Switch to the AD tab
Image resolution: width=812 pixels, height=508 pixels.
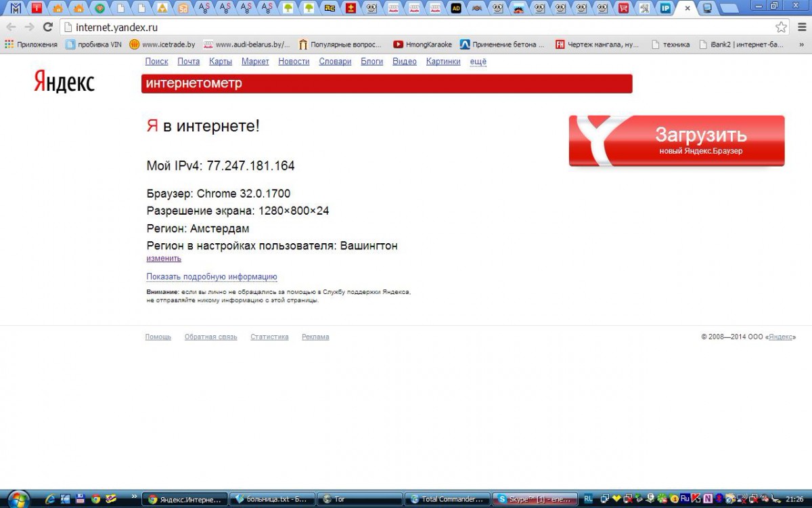tap(456, 8)
